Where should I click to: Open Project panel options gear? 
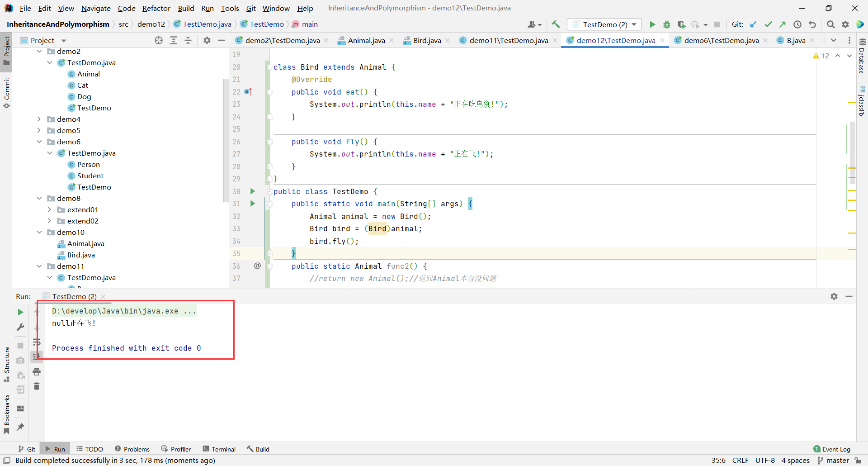coord(207,40)
